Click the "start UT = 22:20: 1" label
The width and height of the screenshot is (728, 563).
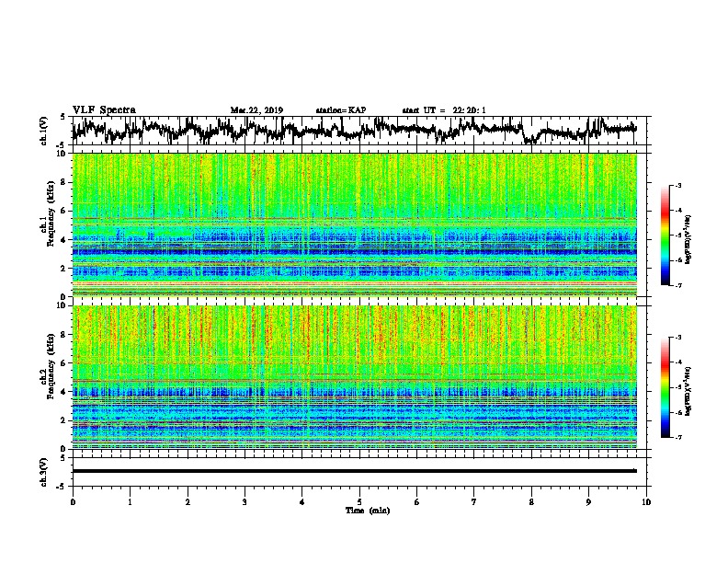pyautogui.click(x=444, y=110)
